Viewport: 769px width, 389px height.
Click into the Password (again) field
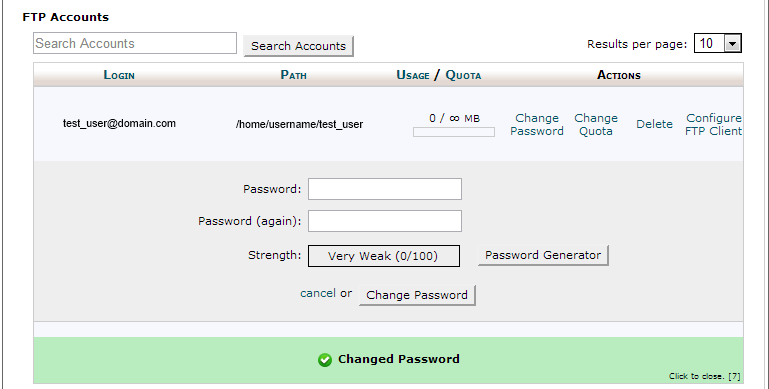tap(384, 221)
